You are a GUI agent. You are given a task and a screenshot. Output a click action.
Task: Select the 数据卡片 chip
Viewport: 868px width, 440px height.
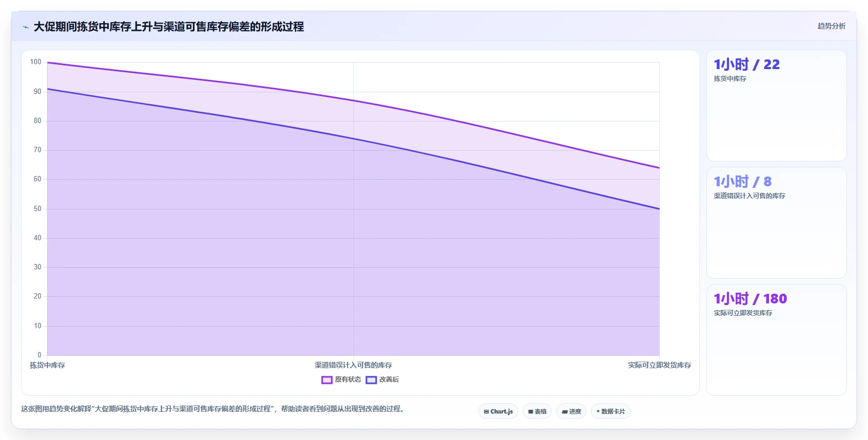point(611,411)
